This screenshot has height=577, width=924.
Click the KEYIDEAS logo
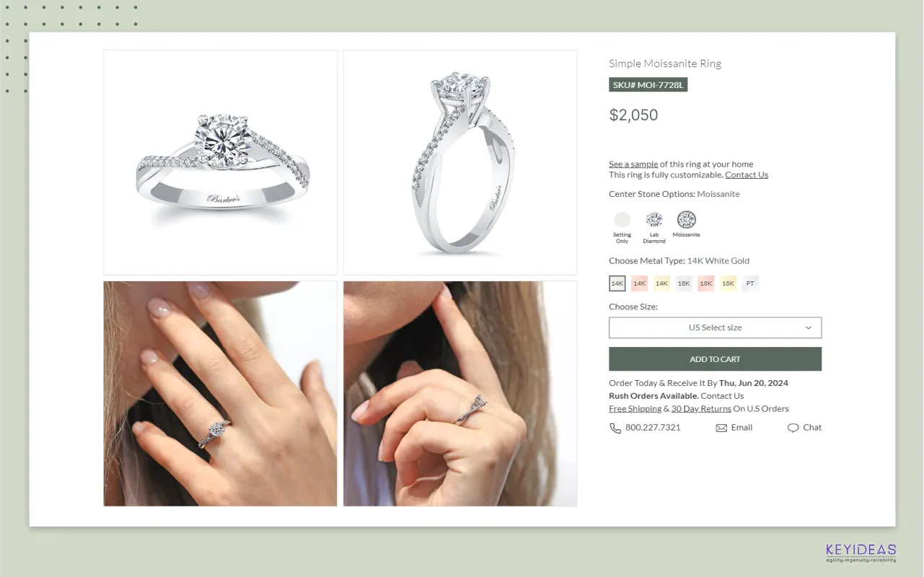coord(861,552)
